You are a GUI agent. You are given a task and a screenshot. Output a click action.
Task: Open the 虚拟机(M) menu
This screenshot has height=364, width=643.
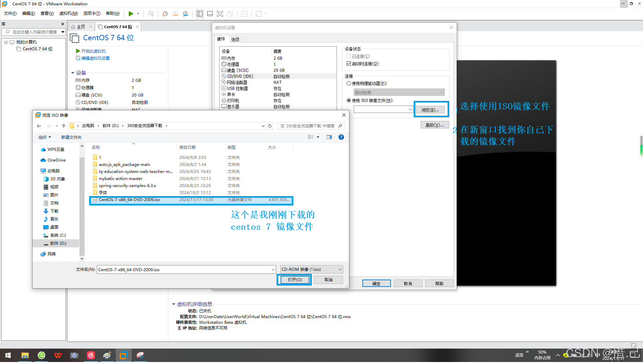[x=68, y=13]
